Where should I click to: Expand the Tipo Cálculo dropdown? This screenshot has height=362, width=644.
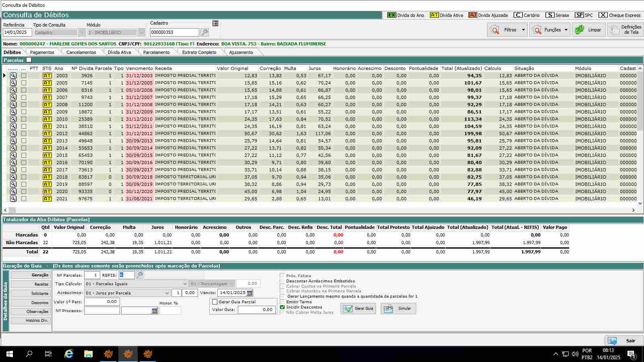[185, 284]
